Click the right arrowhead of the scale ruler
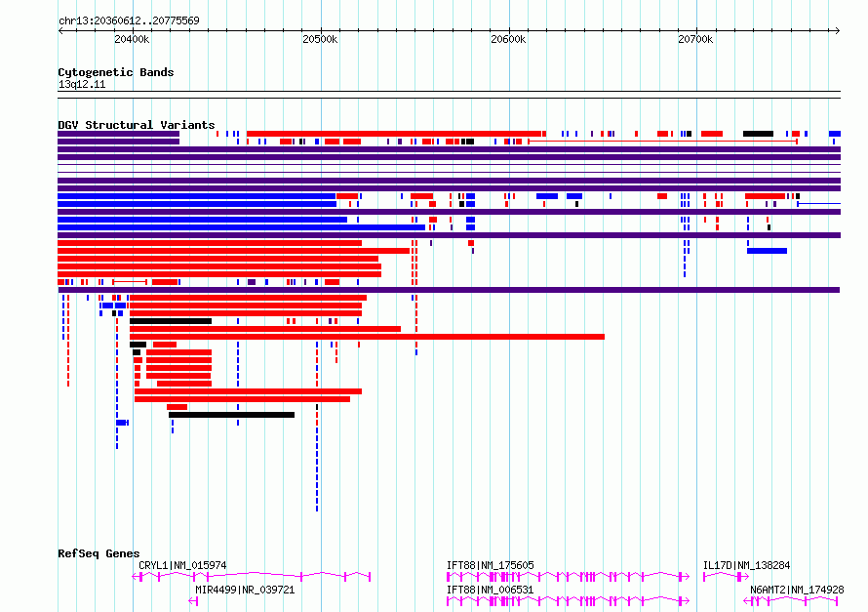 coord(838,30)
